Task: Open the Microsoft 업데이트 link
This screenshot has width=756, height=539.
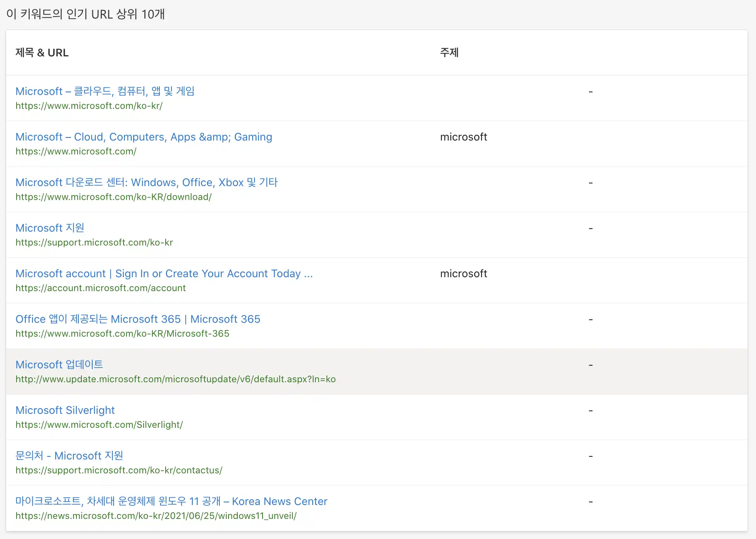Action: tap(59, 365)
